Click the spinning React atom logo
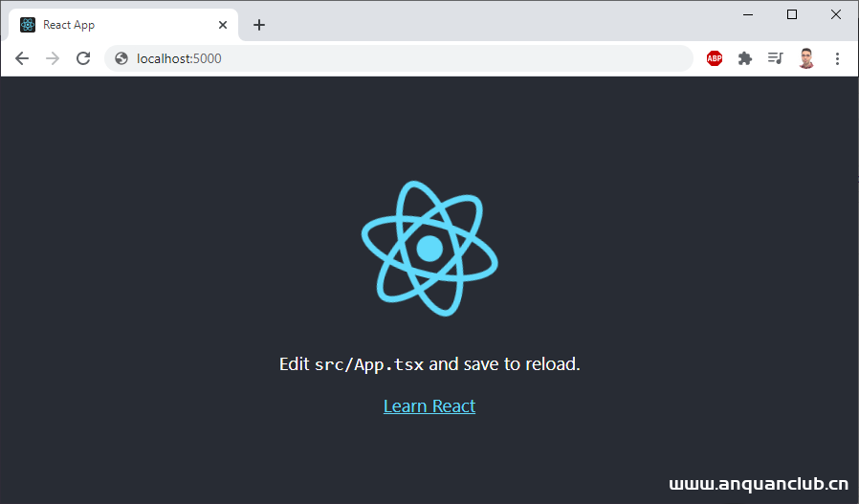This screenshot has height=504, width=859. pos(429,248)
